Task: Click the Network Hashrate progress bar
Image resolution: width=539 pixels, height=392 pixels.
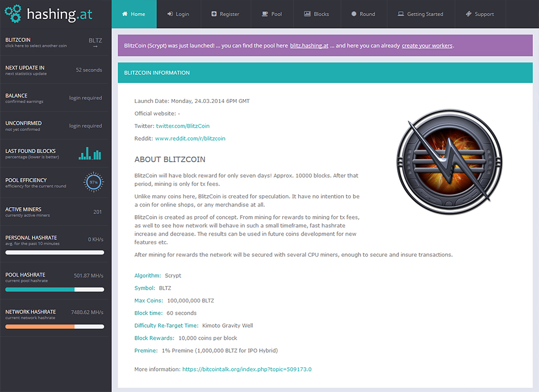Action: point(54,327)
